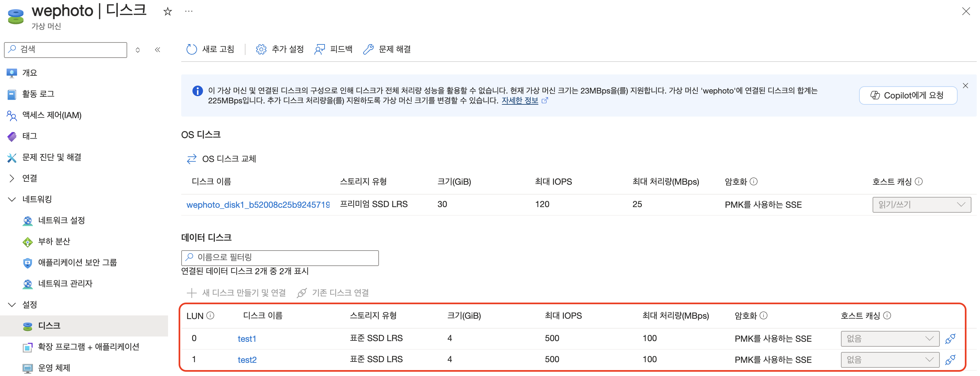The image size is (980, 376).
Task: Click the Copilot에게 요청 button
Action: pos(908,95)
